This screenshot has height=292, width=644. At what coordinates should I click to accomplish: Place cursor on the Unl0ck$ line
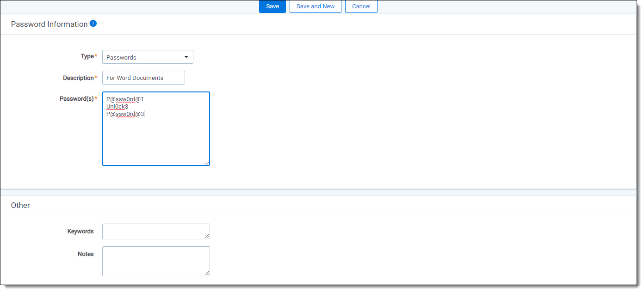tap(117, 107)
